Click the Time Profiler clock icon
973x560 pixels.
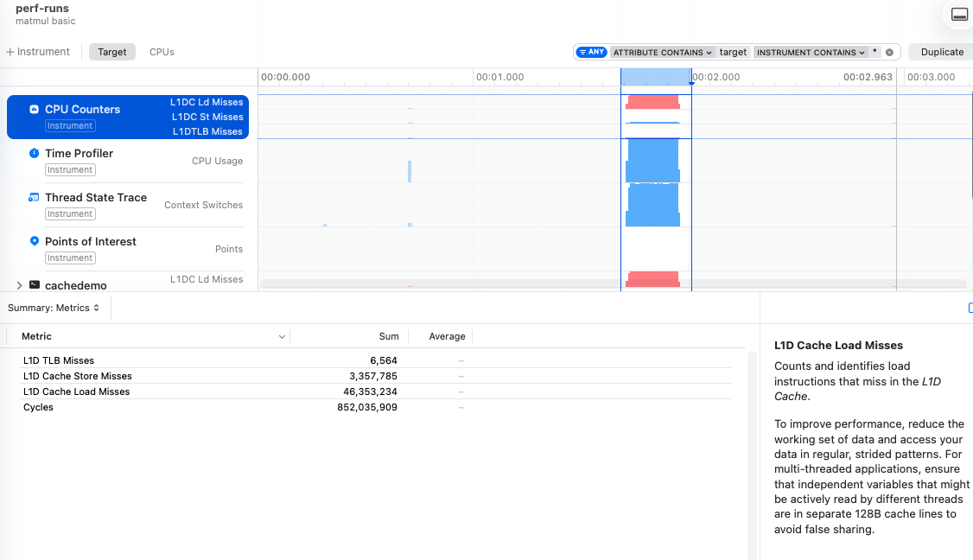pyautogui.click(x=34, y=153)
